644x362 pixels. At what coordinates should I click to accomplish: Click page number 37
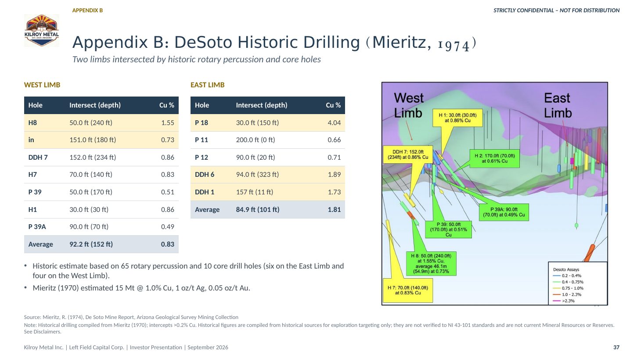tap(616, 348)
